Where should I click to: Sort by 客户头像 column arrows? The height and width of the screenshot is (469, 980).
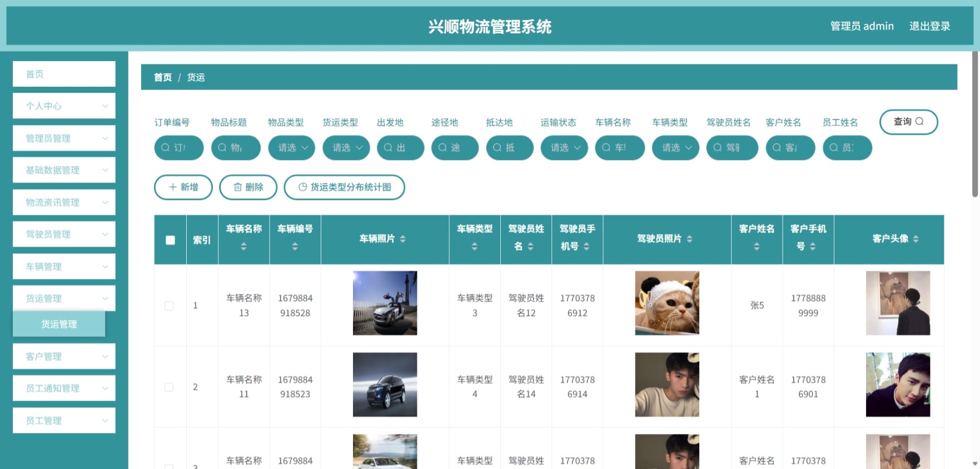coord(916,239)
